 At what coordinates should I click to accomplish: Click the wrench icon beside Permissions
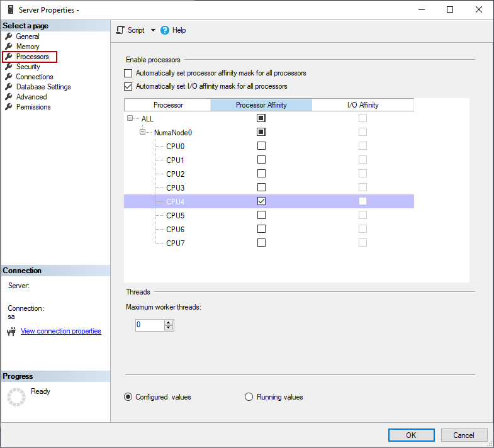[x=9, y=107]
